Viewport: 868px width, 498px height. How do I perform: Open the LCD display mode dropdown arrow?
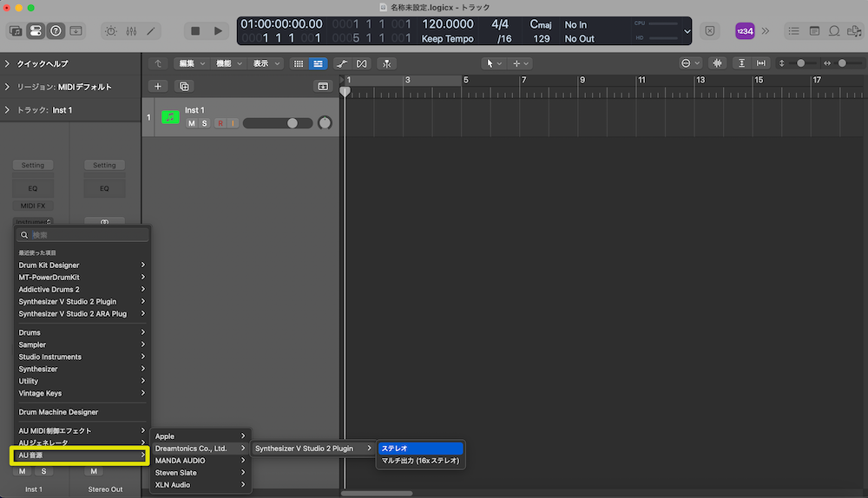tap(687, 31)
